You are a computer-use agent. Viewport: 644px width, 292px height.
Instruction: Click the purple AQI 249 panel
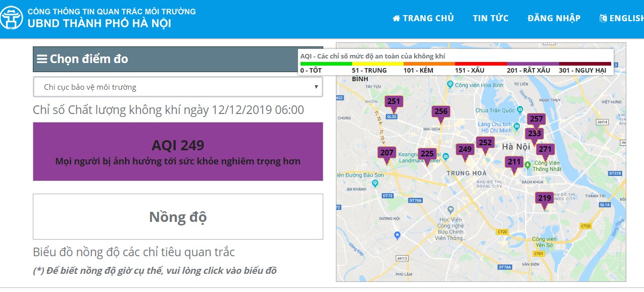coord(178,151)
